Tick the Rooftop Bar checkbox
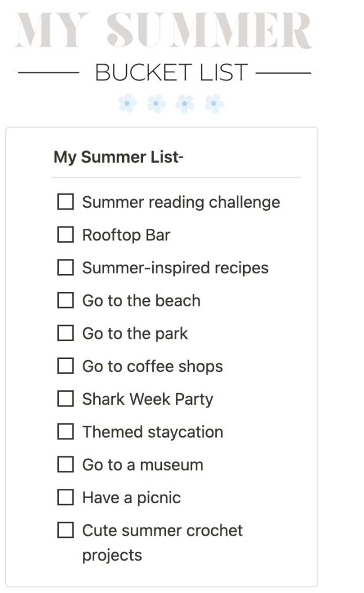This screenshot has width=364, height=593. (x=65, y=235)
